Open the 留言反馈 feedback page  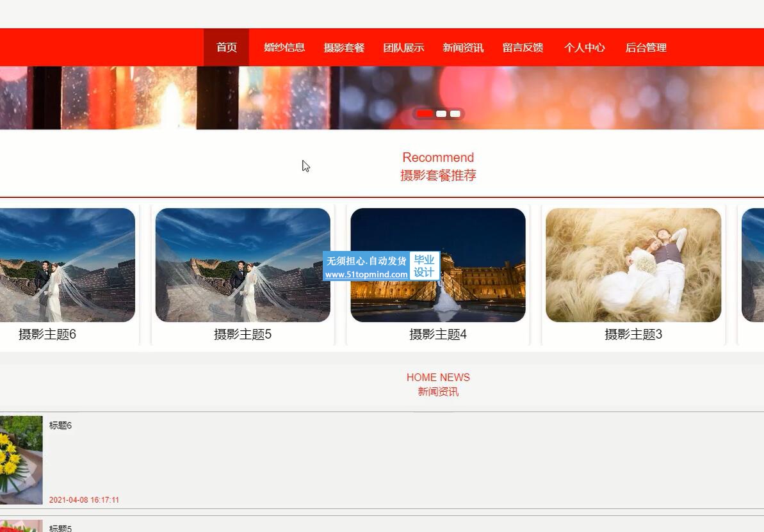523,47
